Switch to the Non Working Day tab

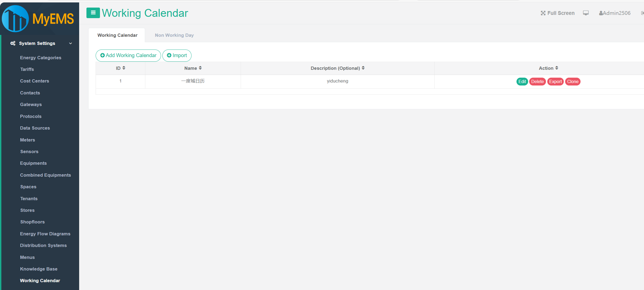point(174,35)
